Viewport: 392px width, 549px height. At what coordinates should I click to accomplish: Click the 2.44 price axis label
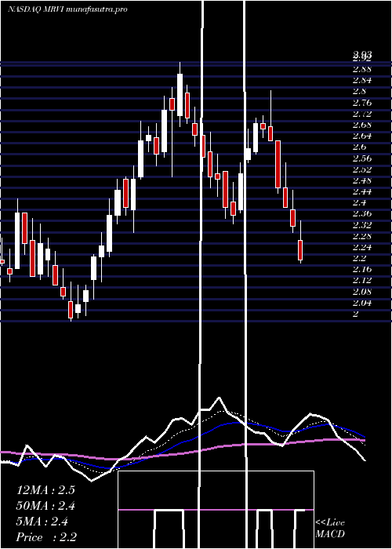point(362,192)
